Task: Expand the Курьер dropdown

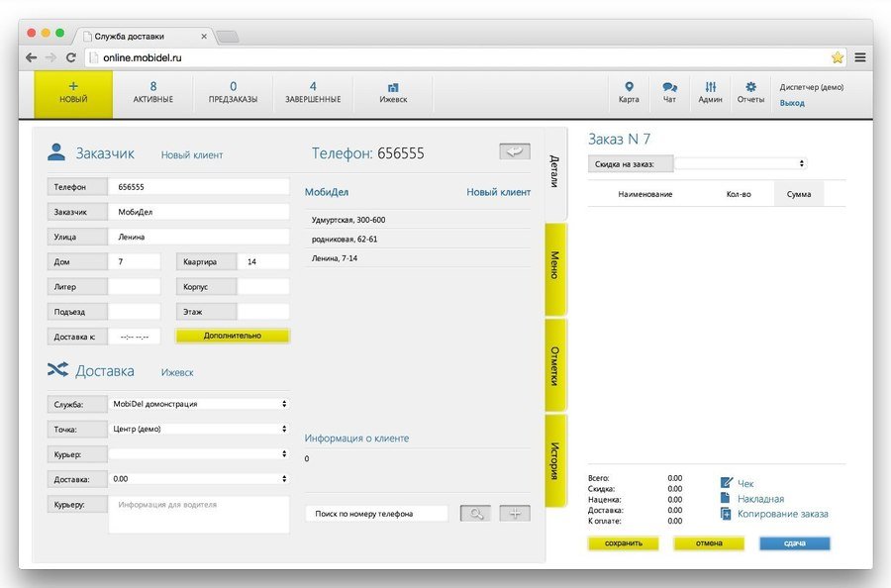Action: tap(199, 454)
